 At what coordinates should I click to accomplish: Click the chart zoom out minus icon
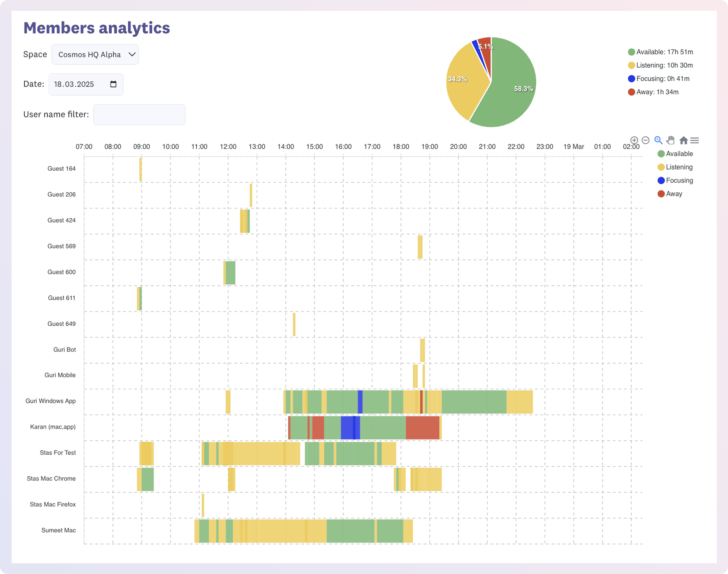(645, 140)
